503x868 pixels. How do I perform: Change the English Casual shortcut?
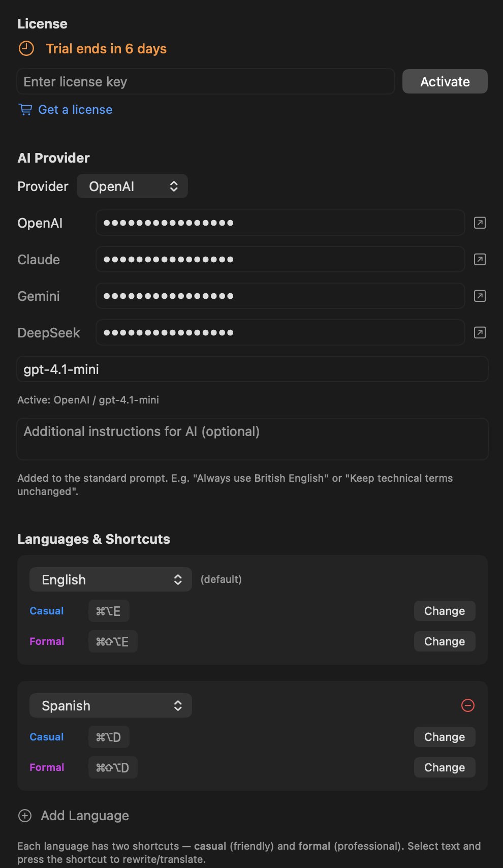pos(445,611)
